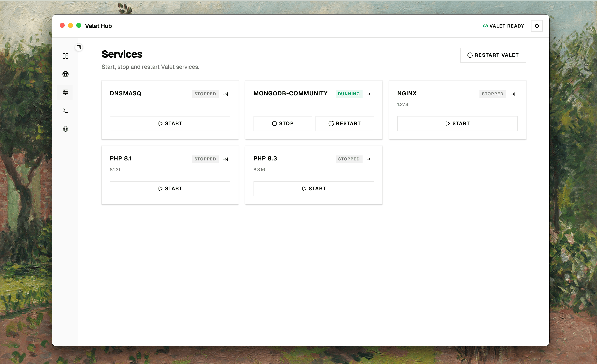597x364 pixels.
Task: Collapse the sidebar with the panel toggle
Action: [79, 47]
